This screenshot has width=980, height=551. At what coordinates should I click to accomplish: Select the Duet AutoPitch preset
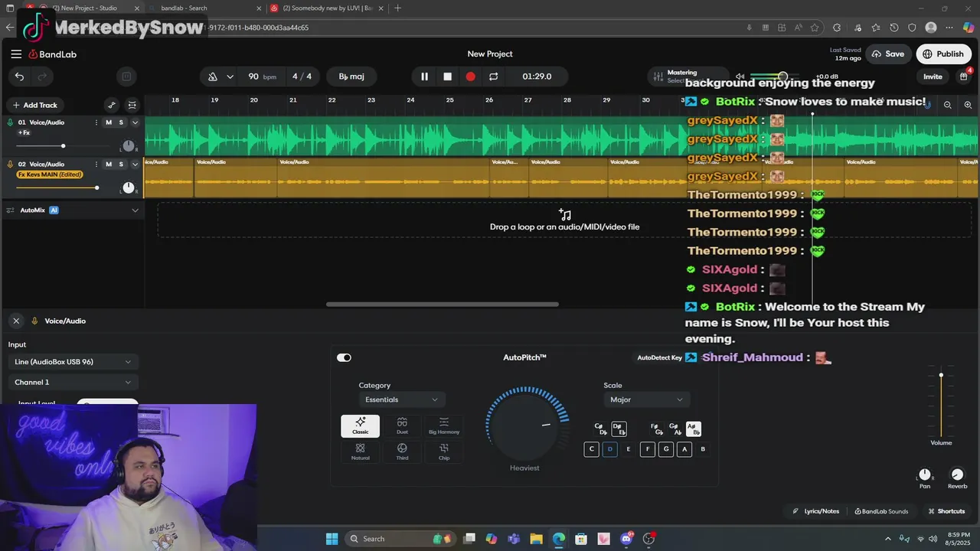pos(402,426)
